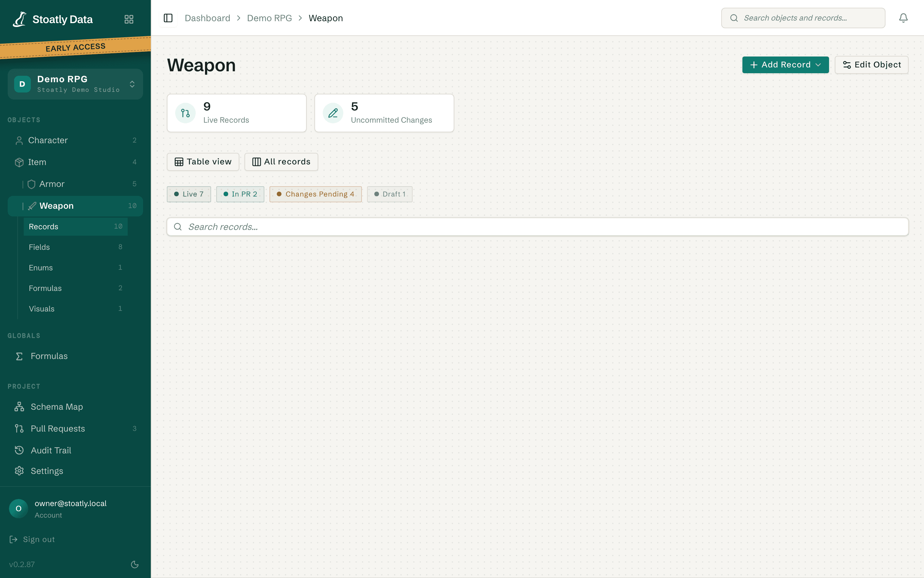Open Item object in sidebar

click(x=75, y=162)
